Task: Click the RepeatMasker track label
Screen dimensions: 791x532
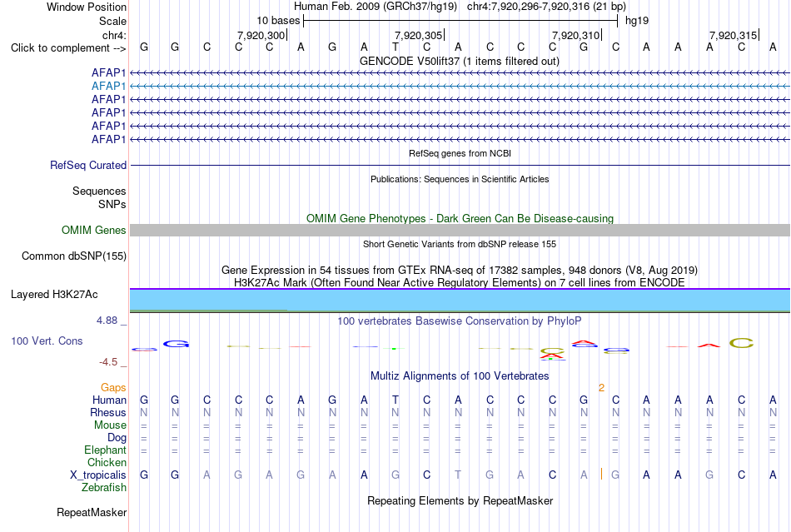Action: [92, 512]
